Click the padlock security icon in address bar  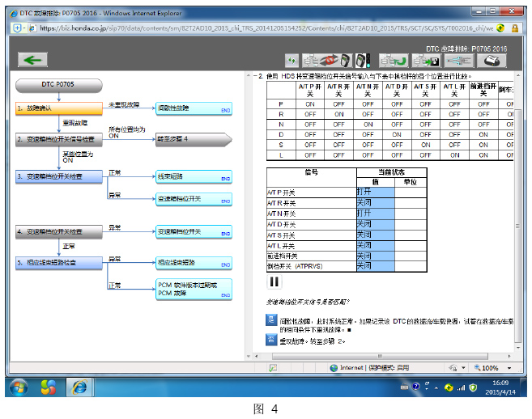click(x=515, y=28)
